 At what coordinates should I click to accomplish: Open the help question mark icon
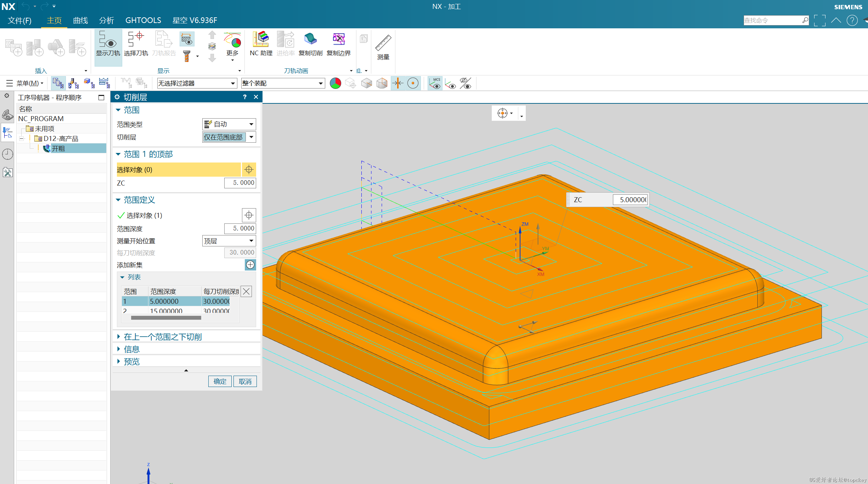[852, 21]
